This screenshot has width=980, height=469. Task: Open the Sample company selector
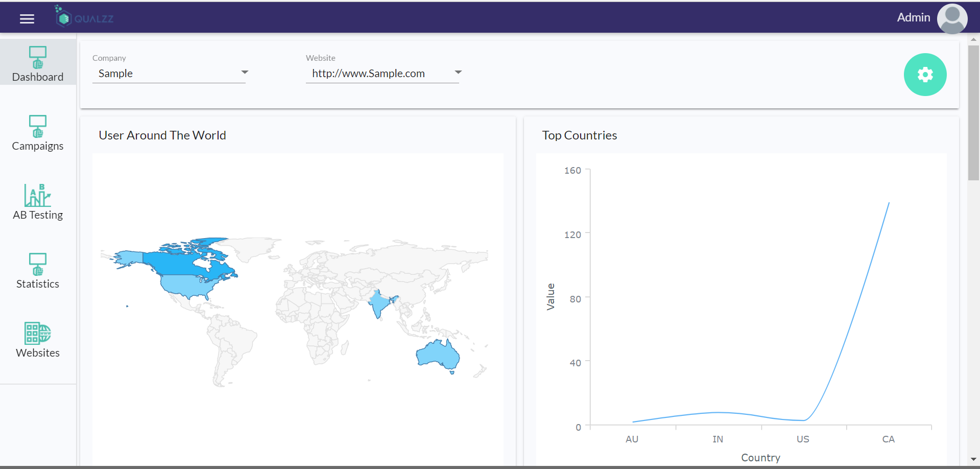coord(169,74)
